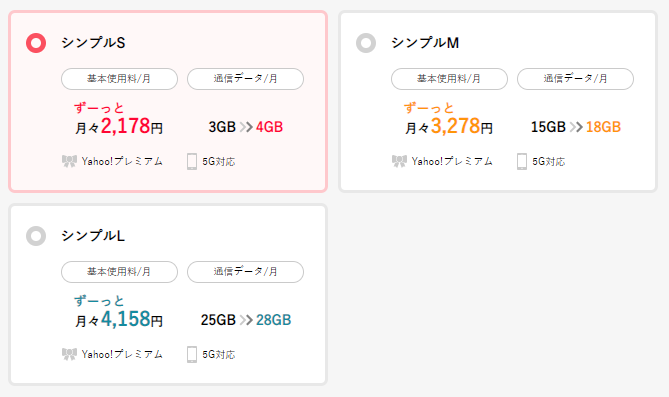Click the 5G対応 phone icon in シンプルL
This screenshot has width=669, height=397.
192,355
